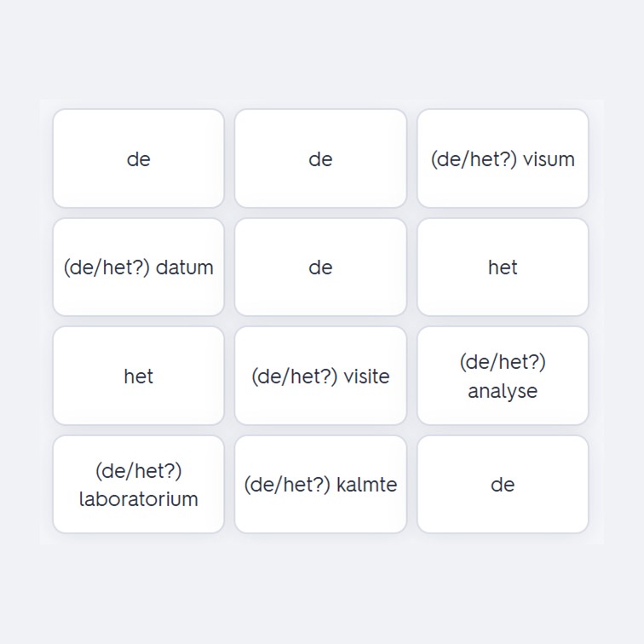644x644 pixels.
Task: Click the word 'visum' on its card
Action: click(549, 159)
